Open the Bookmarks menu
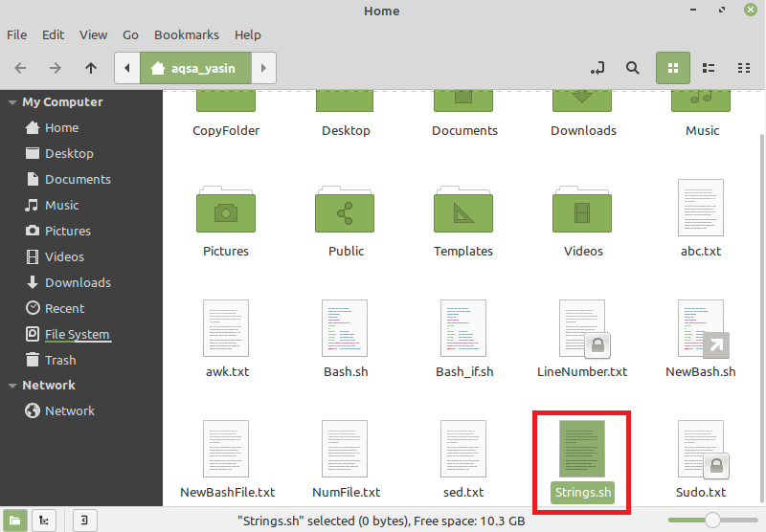 coord(187,35)
